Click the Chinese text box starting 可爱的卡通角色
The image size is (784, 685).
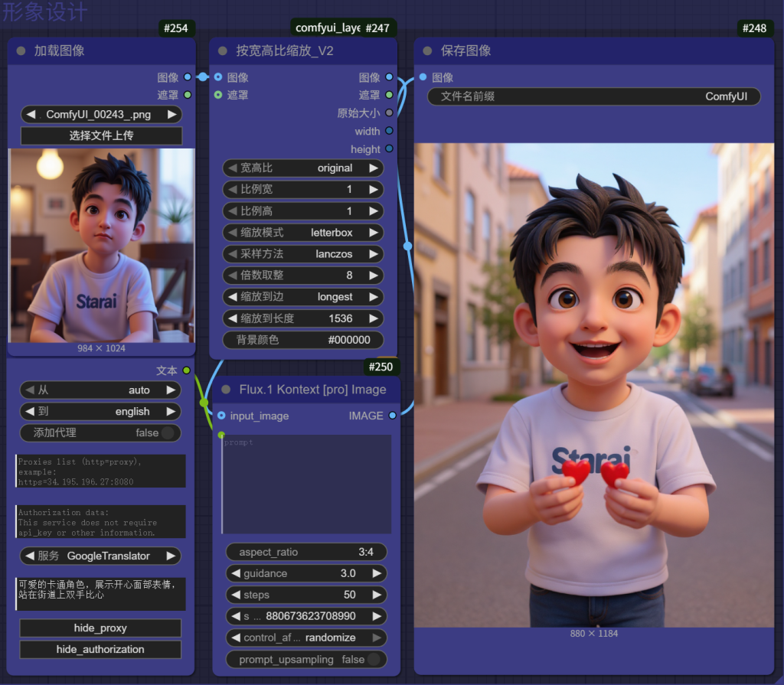coord(100,594)
